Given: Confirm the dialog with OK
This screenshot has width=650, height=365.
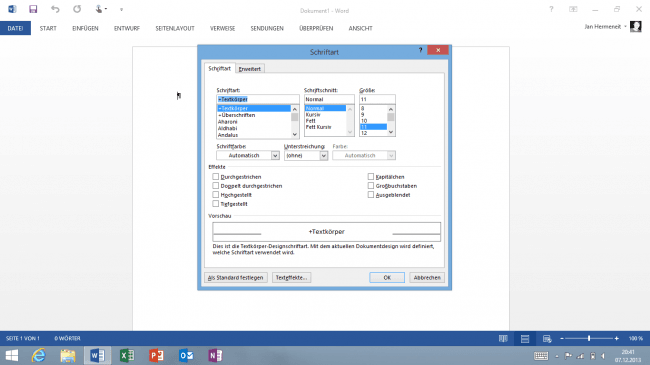Looking at the screenshot, I should [x=387, y=277].
